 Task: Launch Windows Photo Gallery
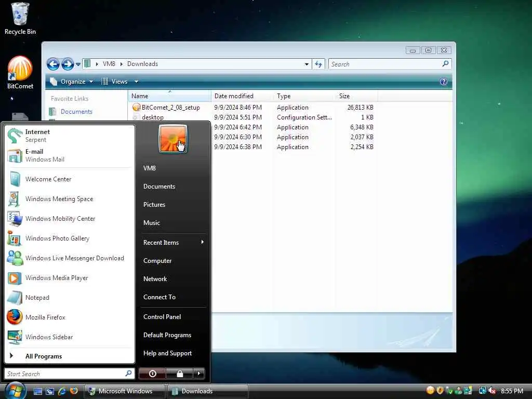click(70, 238)
